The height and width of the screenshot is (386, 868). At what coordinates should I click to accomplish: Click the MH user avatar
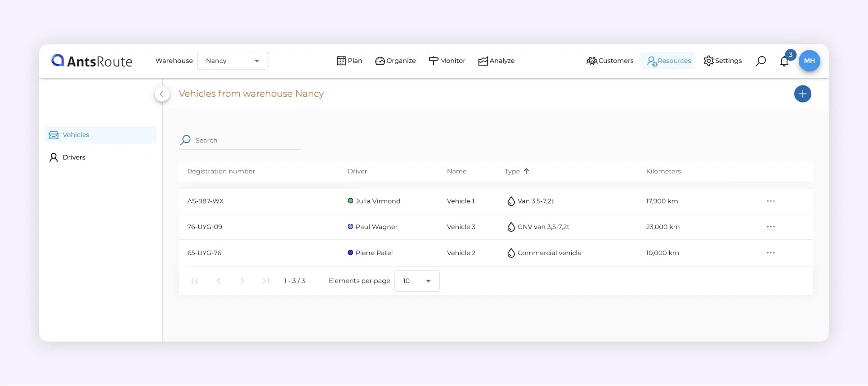click(809, 61)
